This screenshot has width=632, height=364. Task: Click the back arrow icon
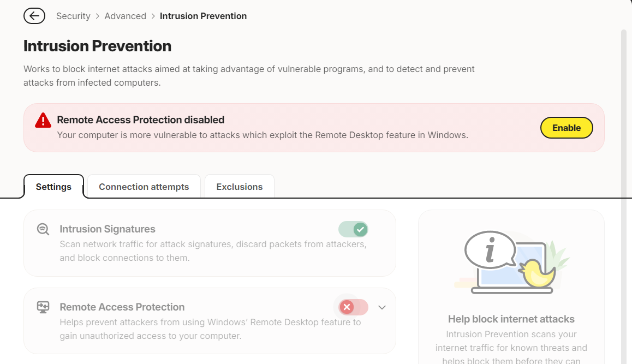[34, 16]
